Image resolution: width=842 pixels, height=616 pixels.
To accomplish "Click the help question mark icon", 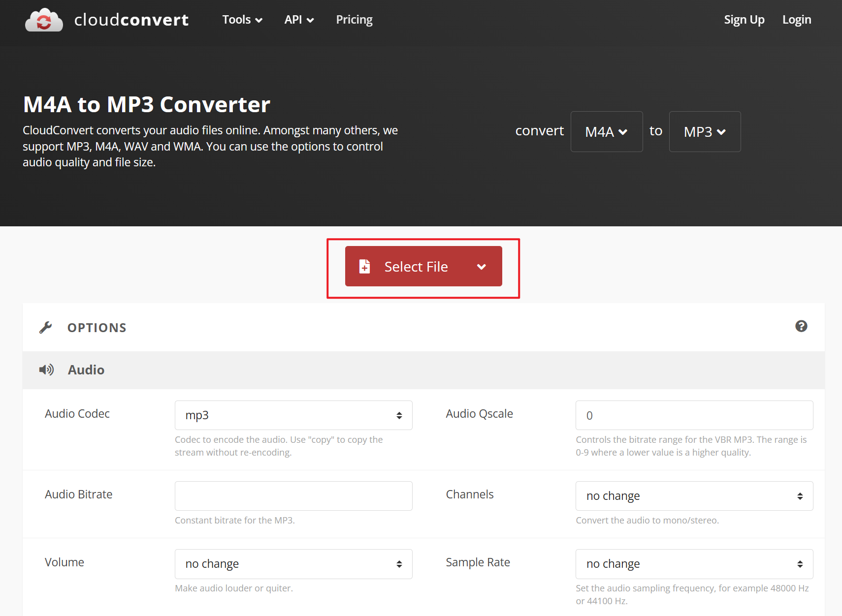I will tap(801, 326).
